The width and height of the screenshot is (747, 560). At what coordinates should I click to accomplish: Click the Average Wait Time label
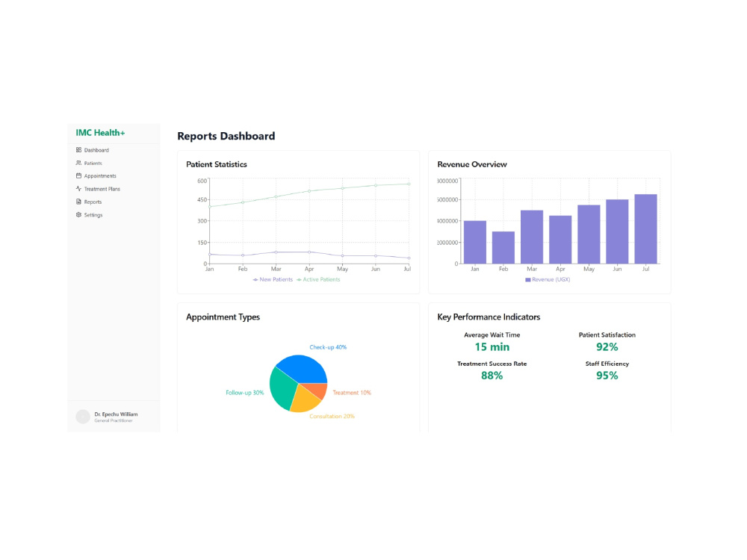492,335
